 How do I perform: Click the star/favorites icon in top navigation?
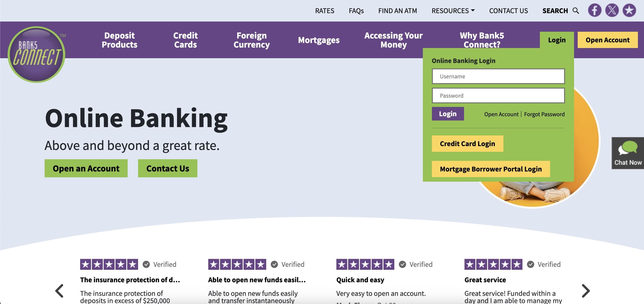click(x=629, y=10)
